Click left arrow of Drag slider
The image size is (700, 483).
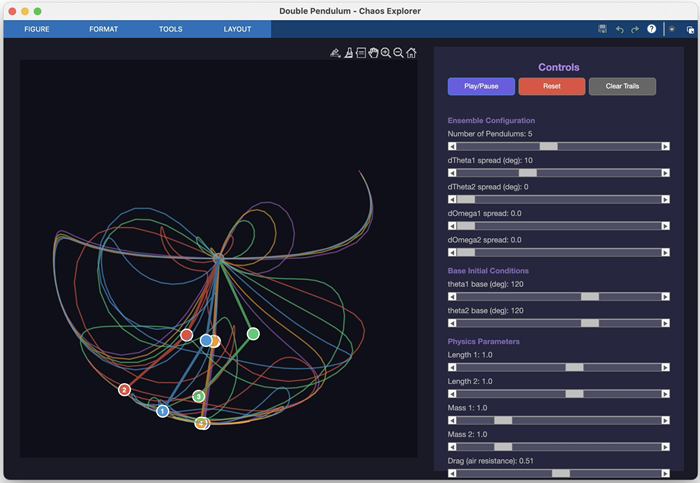tap(452, 473)
